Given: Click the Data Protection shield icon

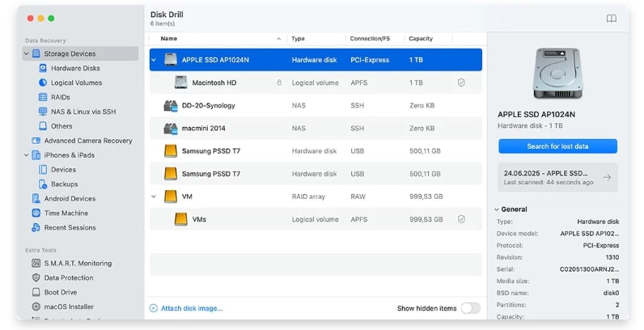Looking at the screenshot, I should point(36,278).
